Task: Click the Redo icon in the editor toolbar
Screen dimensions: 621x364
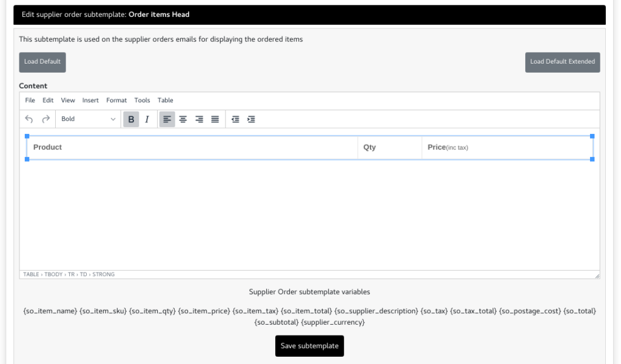Action: (x=44, y=119)
